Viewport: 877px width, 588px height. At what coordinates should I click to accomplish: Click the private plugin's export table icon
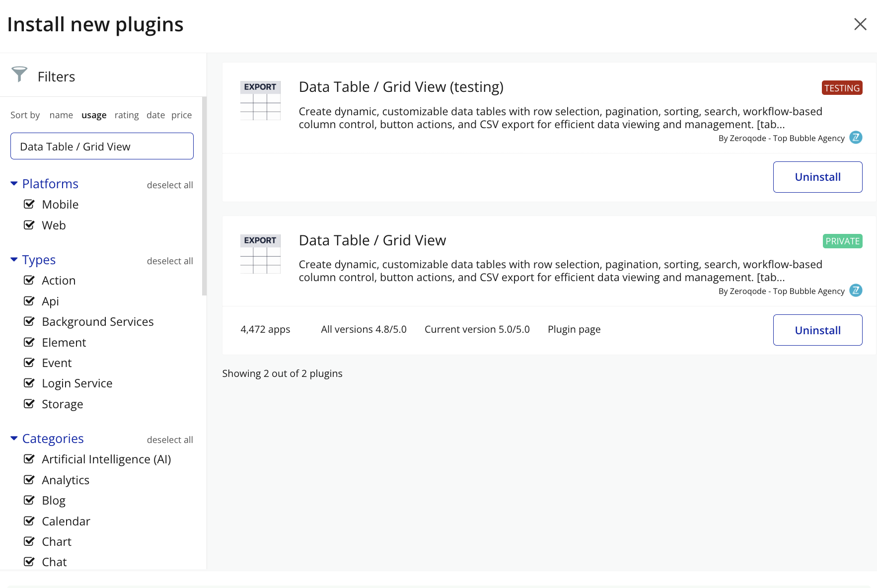[x=260, y=254]
